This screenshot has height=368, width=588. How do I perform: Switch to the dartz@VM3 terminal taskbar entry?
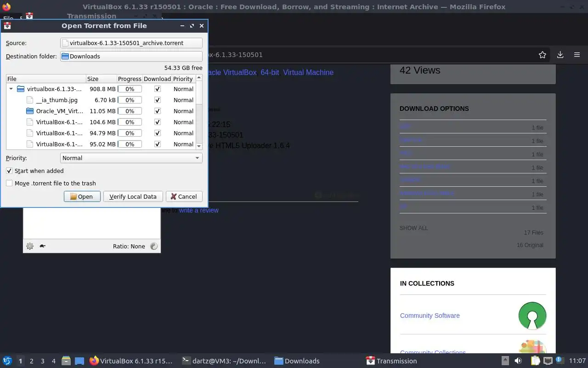224,361
